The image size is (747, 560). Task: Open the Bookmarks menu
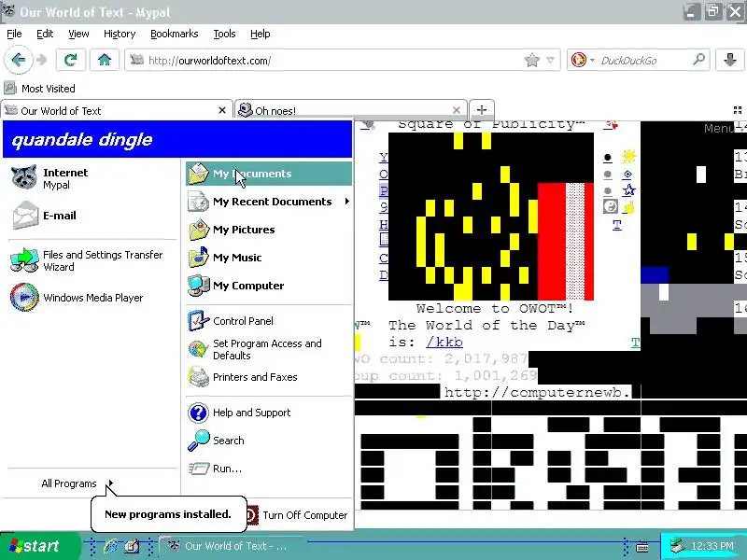(x=175, y=34)
